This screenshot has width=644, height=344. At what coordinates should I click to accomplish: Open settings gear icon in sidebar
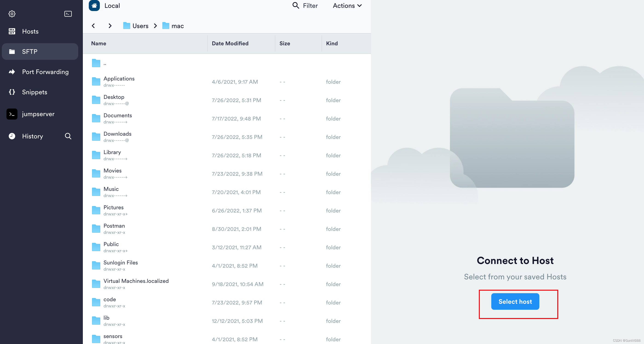coord(12,14)
